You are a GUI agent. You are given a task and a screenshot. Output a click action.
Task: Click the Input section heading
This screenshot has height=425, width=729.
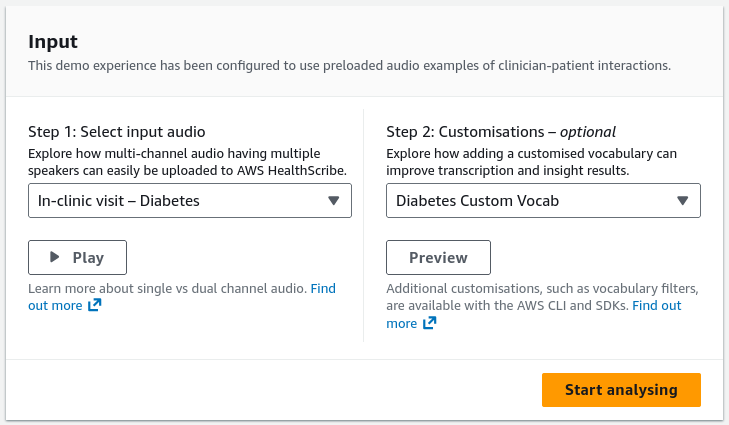53,41
